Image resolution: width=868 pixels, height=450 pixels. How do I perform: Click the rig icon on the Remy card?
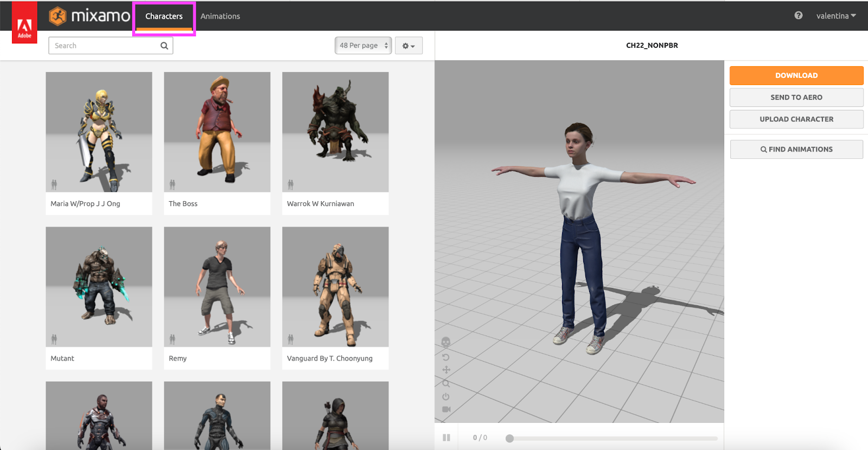pos(173,339)
